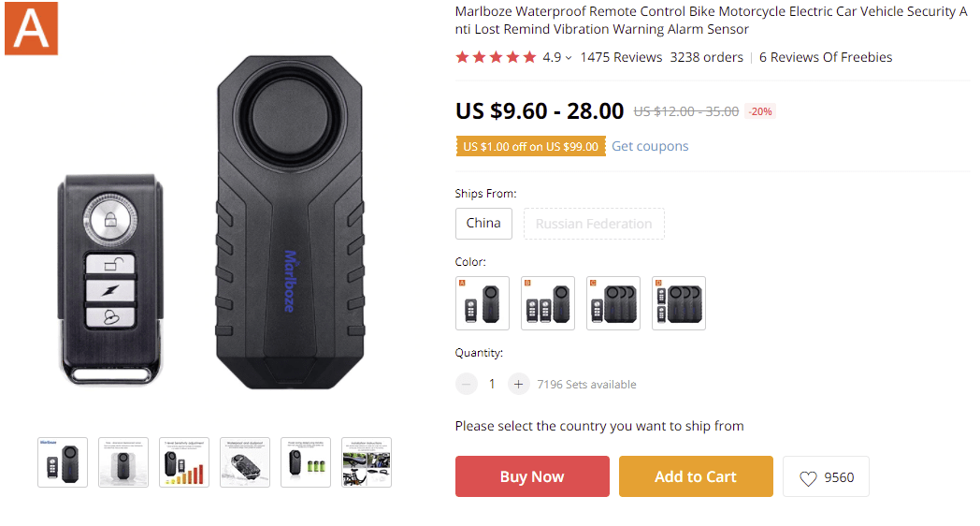The image size is (980, 526).
Task: Choose color option B with two remotes
Action: pyautogui.click(x=548, y=303)
